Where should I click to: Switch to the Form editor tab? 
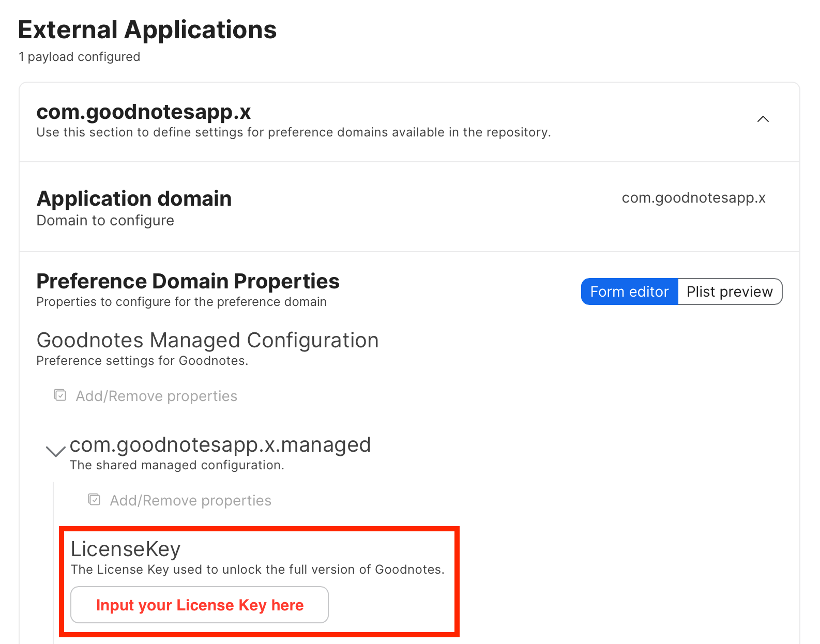[x=629, y=292]
